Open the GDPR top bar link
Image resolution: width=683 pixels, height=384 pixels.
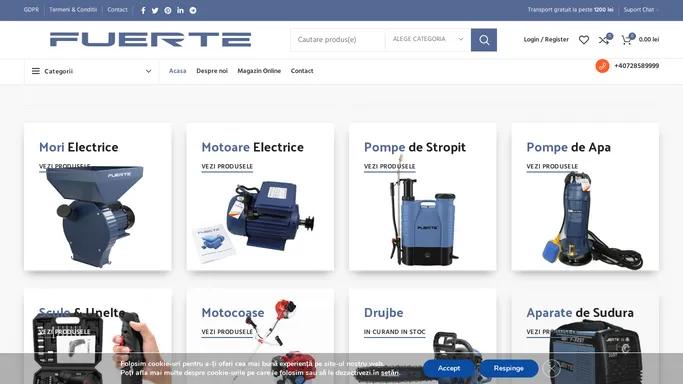tap(31, 10)
